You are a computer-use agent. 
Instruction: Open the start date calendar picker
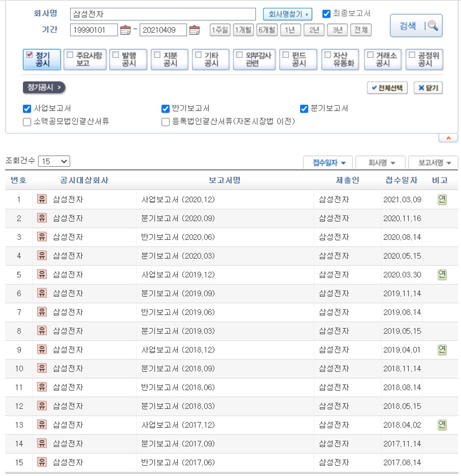click(x=125, y=30)
